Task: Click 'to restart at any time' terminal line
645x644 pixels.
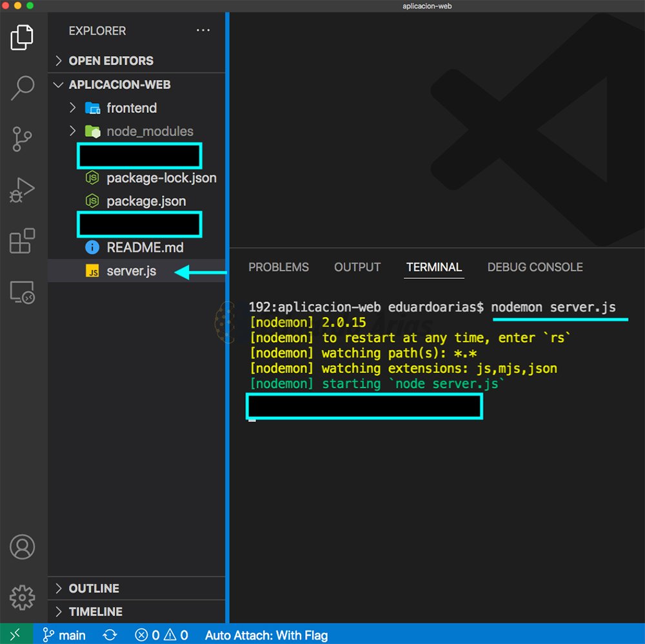Action: click(410, 338)
